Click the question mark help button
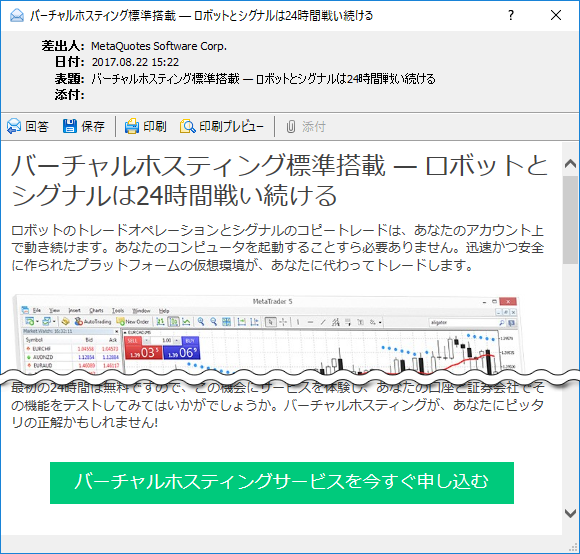The height and width of the screenshot is (554, 580). (x=511, y=15)
